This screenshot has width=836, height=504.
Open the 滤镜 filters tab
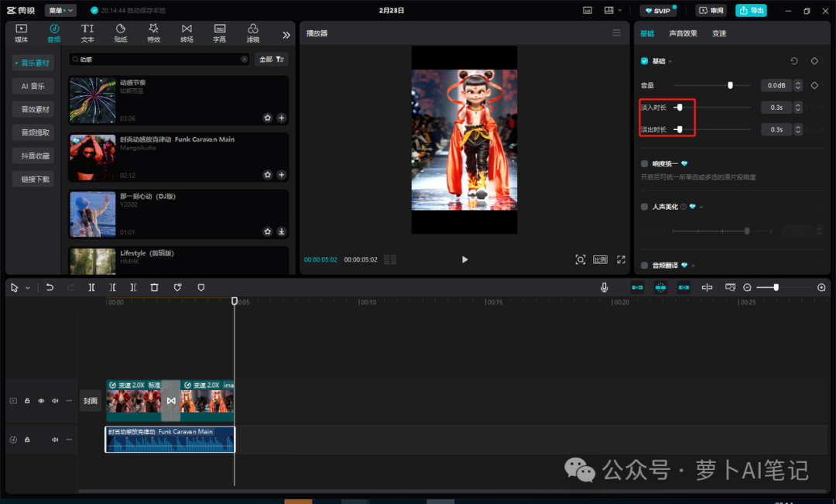point(252,33)
